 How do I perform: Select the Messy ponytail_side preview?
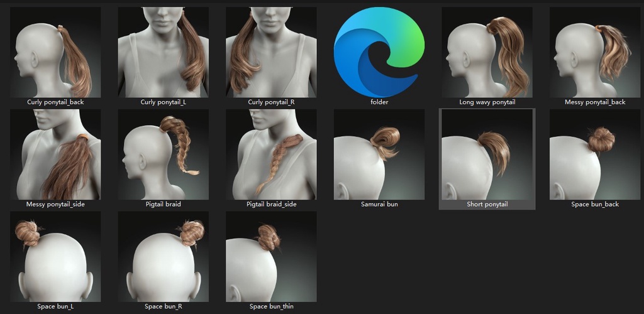coord(55,154)
